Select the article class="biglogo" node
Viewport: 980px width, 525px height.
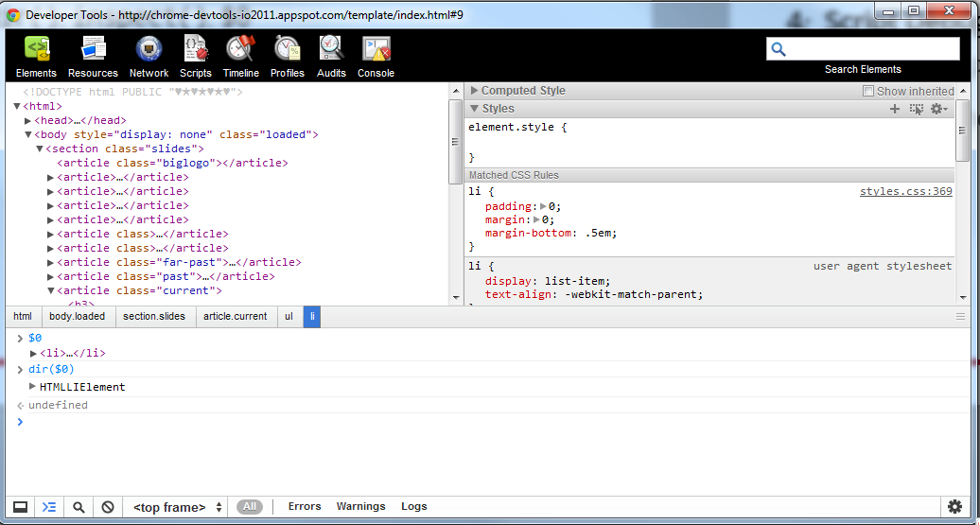click(172, 163)
